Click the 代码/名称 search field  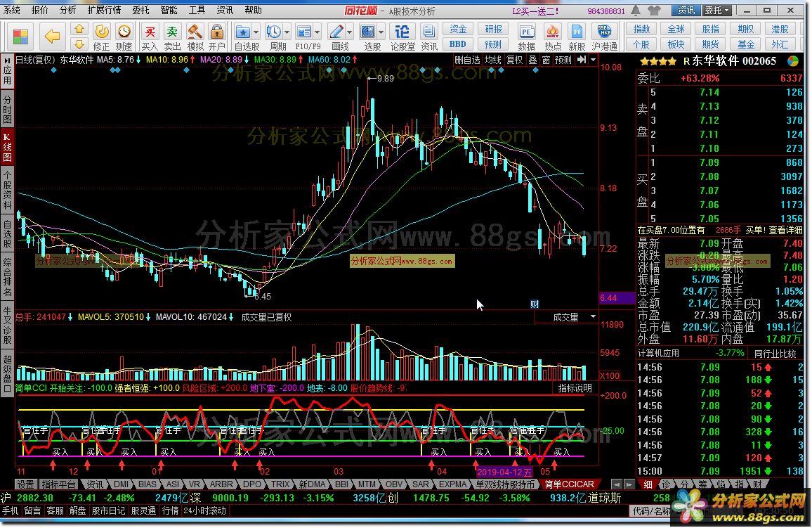coord(653,511)
